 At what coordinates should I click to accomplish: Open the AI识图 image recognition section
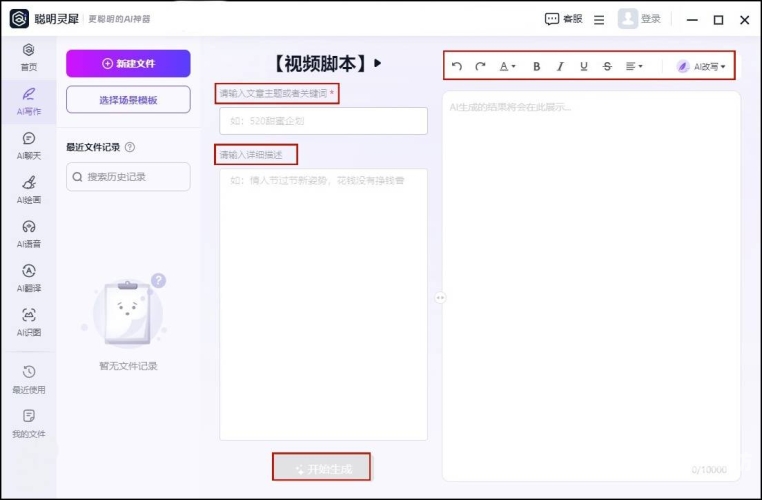point(29,323)
